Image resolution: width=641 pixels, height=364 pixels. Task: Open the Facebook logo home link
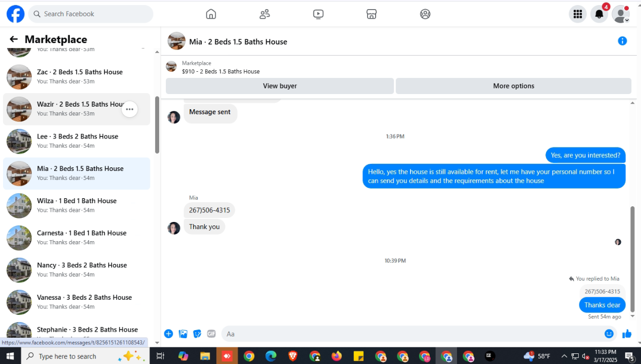coord(16,14)
